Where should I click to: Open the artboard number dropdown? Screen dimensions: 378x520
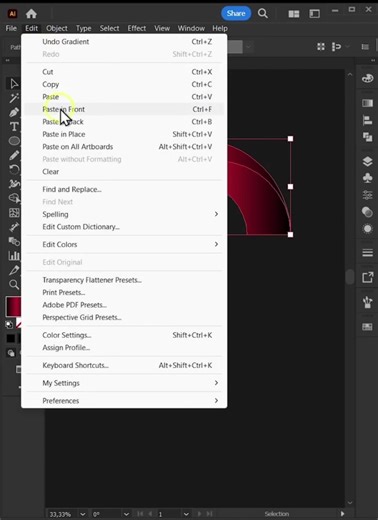(x=186, y=514)
